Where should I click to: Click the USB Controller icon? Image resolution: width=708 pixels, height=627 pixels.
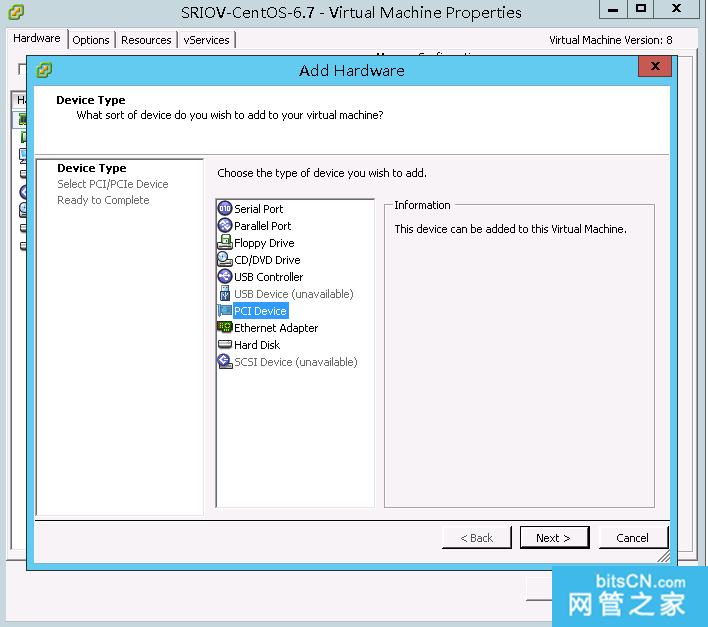click(x=225, y=276)
